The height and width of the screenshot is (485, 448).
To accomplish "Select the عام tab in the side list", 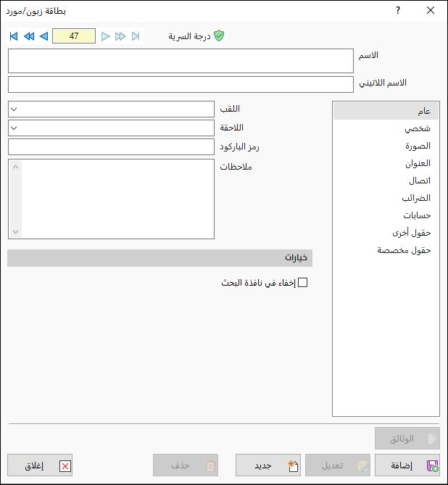I will (x=386, y=111).
